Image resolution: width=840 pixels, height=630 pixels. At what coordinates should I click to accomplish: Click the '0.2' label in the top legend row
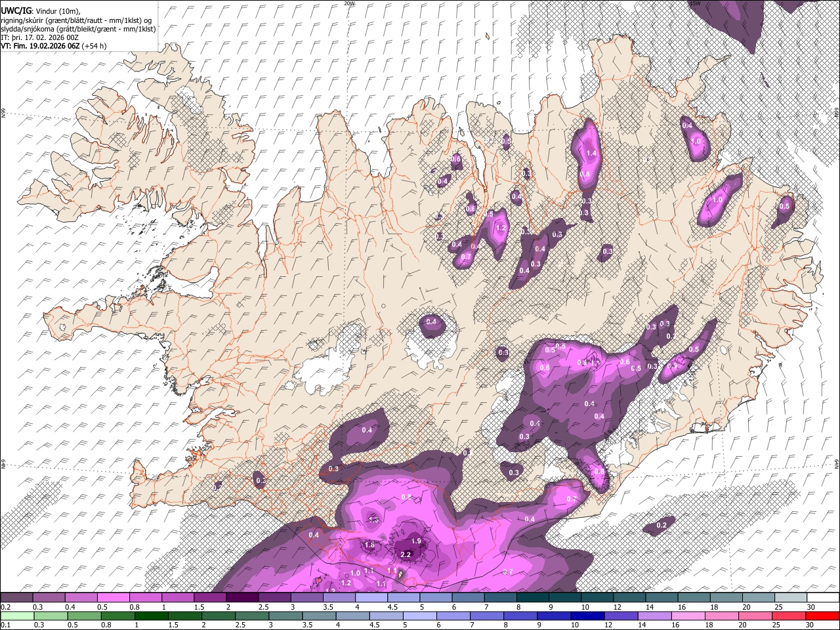(6, 607)
